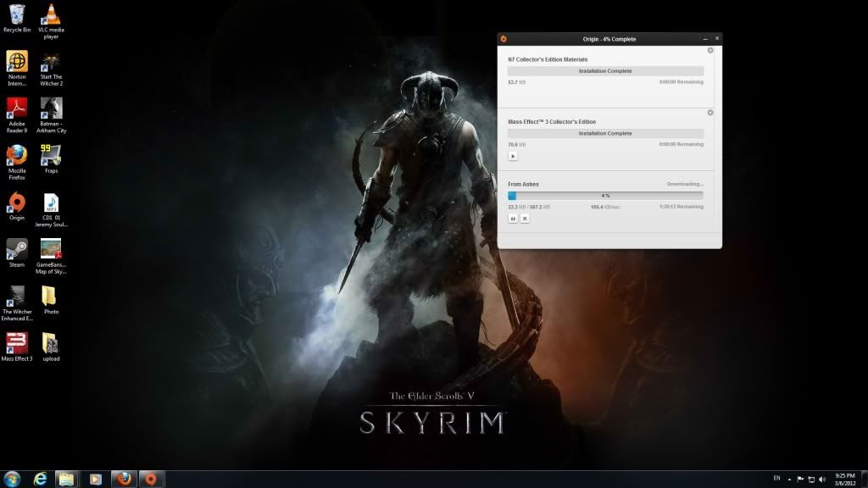
Task: Select the VLC media player icon
Action: (x=52, y=15)
